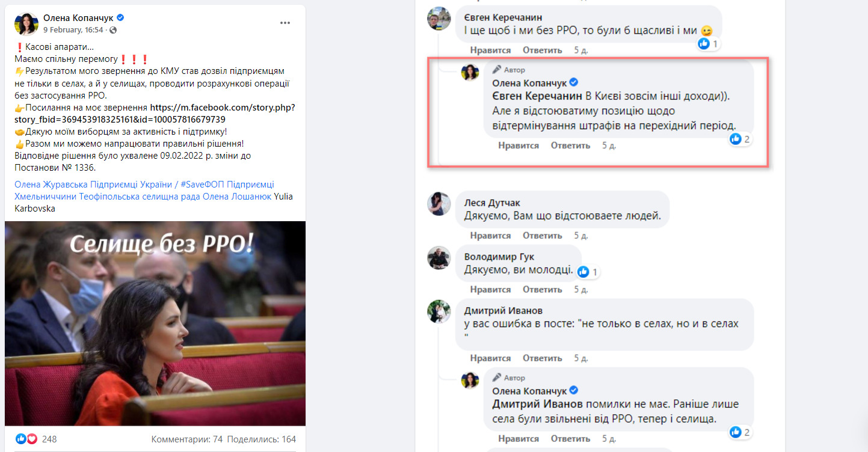
Task: Open the Комментарии: 74 comments count
Action: coord(186,439)
